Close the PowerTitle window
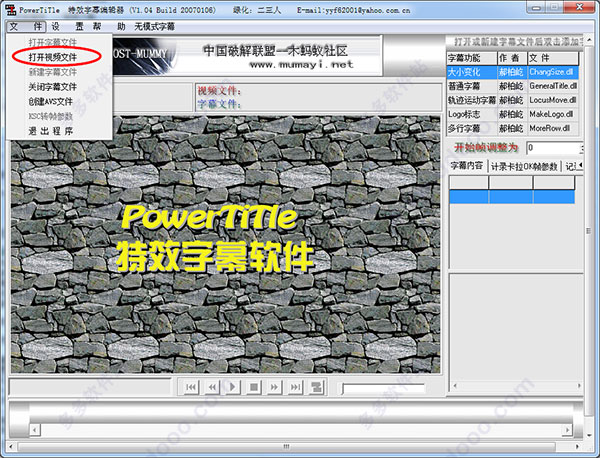 579,8
